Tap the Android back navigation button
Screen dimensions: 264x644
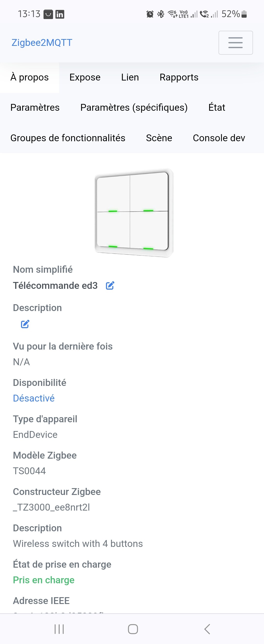coord(207,629)
